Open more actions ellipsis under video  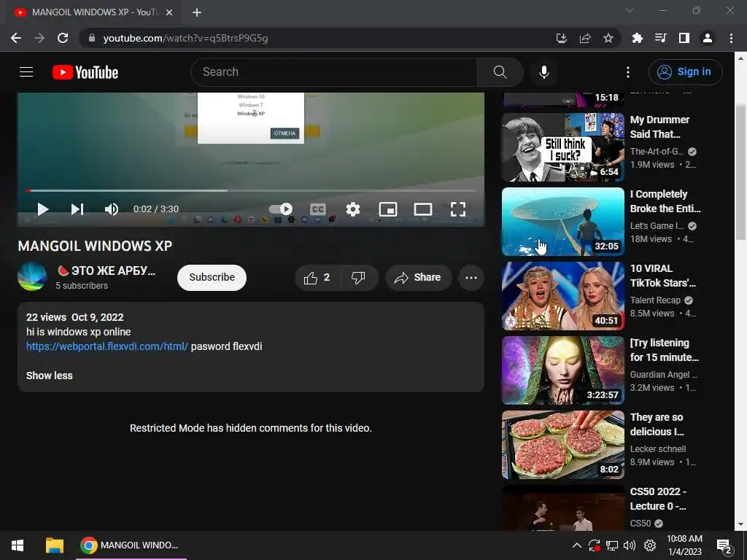pyautogui.click(x=471, y=278)
